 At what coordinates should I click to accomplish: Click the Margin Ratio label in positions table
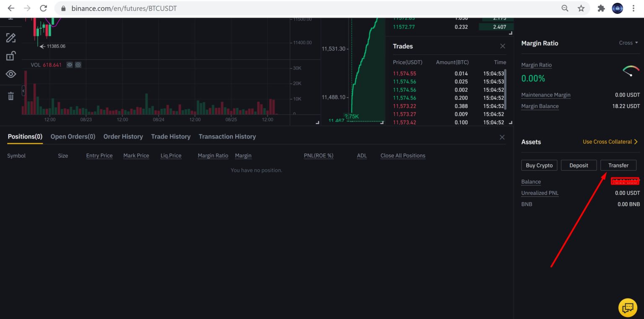click(213, 156)
